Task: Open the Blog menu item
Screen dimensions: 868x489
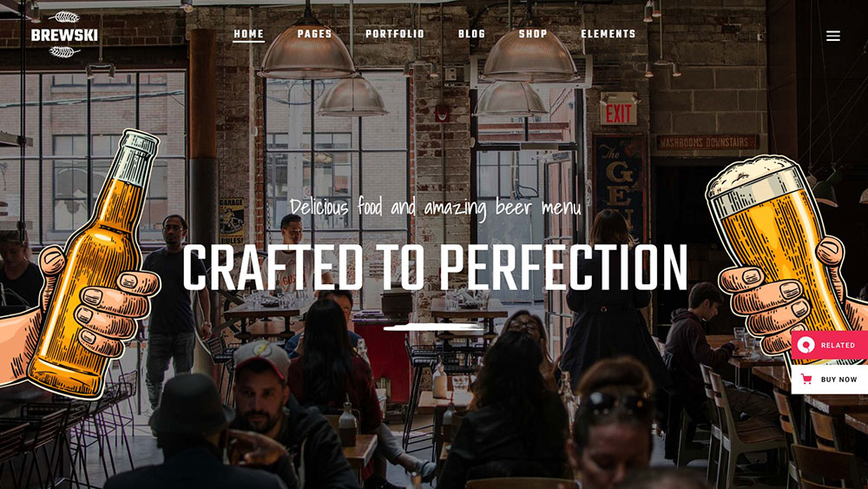Action: pyautogui.click(x=471, y=34)
